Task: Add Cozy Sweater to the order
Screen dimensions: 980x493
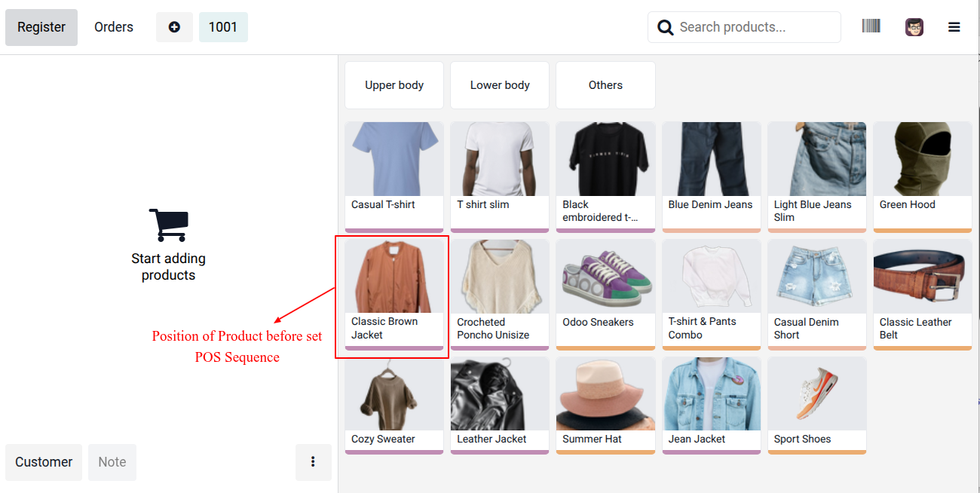Action: (394, 406)
